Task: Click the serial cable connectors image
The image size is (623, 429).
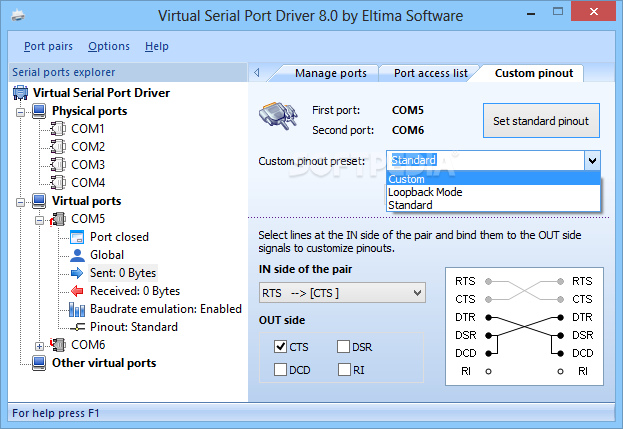Action: click(x=278, y=116)
